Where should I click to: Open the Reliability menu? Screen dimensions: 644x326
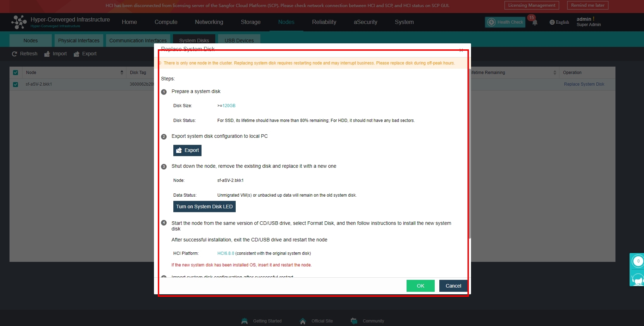tap(324, 22)
